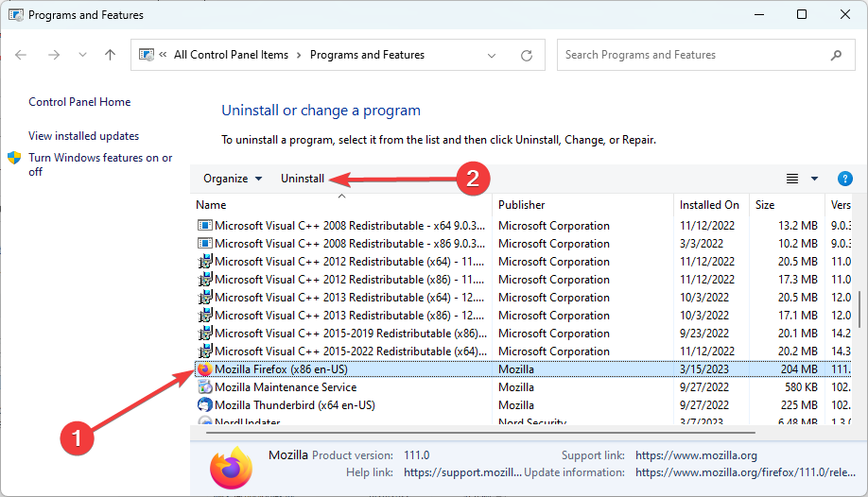Open Turn Windows features on or off
Image resolution: width=868 pixels, height=497 pixels.
coord(100,164)
